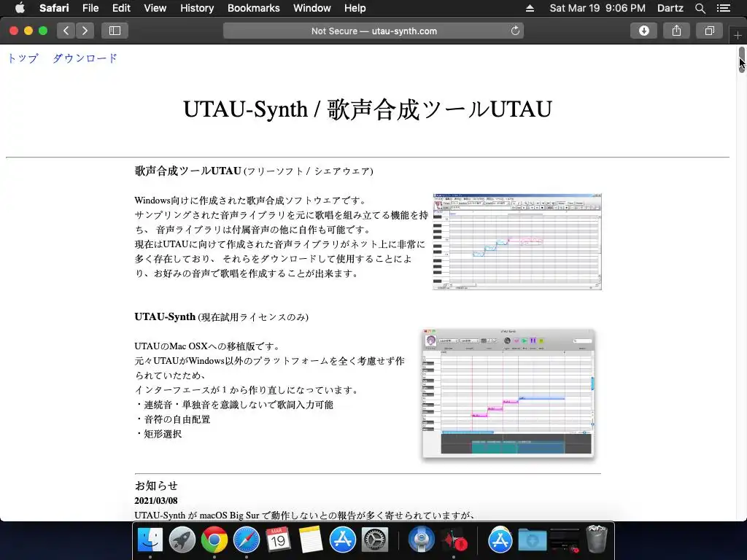Open the Help menu
The height and width of the screenshot is (560, 747).
point(355,8)
